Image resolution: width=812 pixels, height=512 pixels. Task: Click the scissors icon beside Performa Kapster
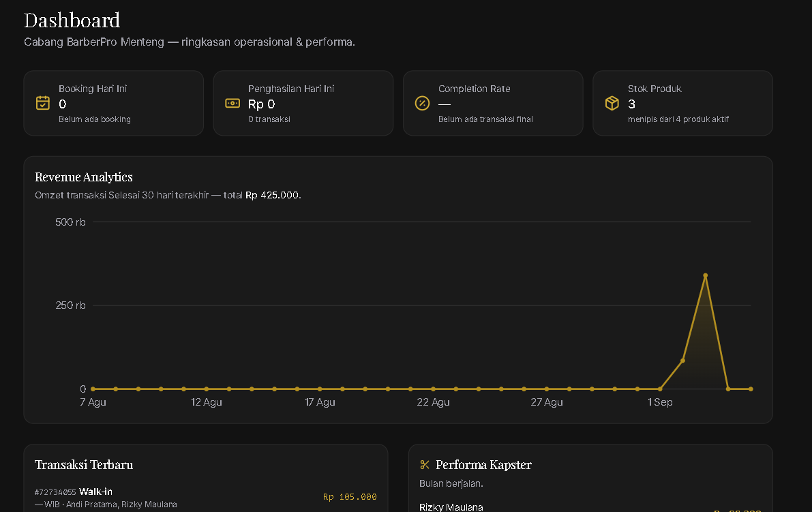coord(425,465)
